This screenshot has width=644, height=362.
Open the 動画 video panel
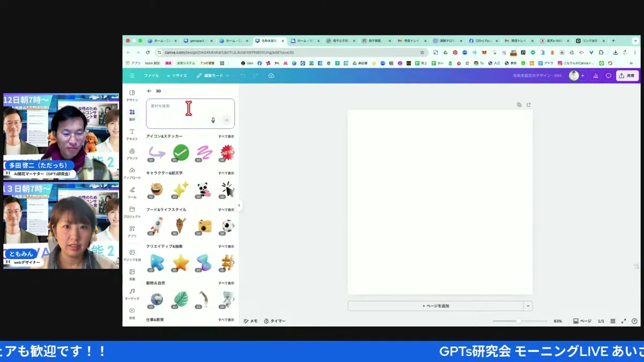coord(132,313)
